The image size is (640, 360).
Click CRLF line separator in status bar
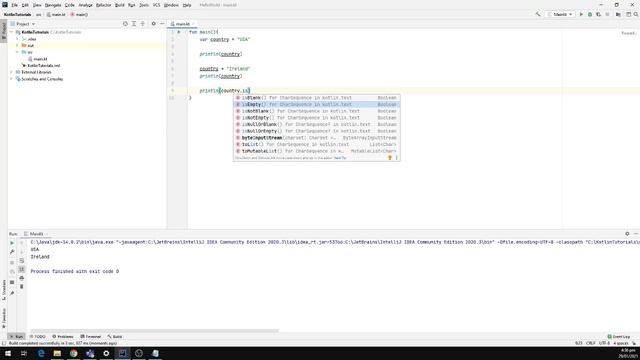591,343
